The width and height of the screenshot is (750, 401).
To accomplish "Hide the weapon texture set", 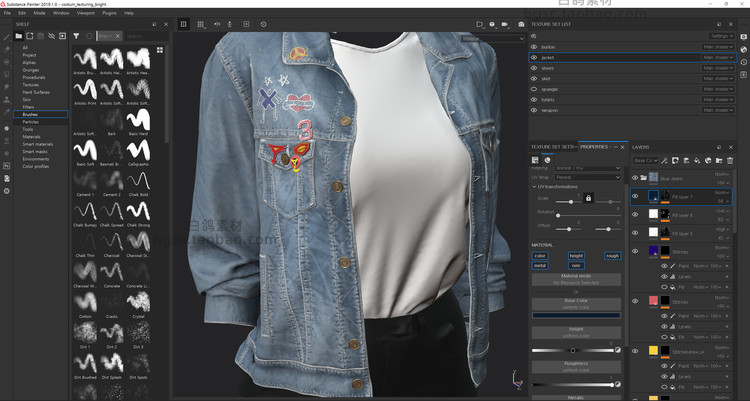I will [x=534, y=110].
